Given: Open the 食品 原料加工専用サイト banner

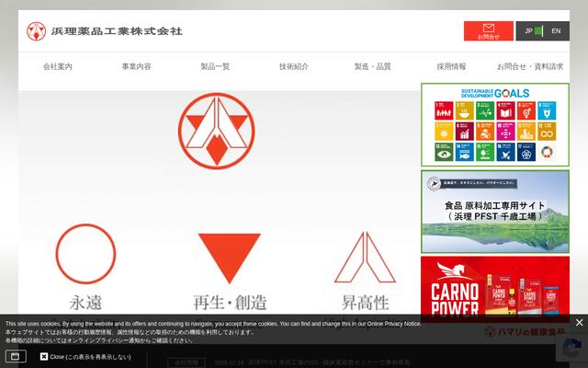Looking at the screenshot, I should [x=495, y=212].
